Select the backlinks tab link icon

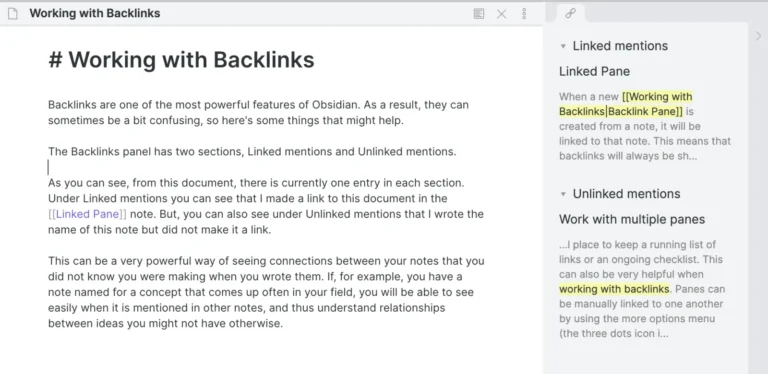[x=570, y=14]
